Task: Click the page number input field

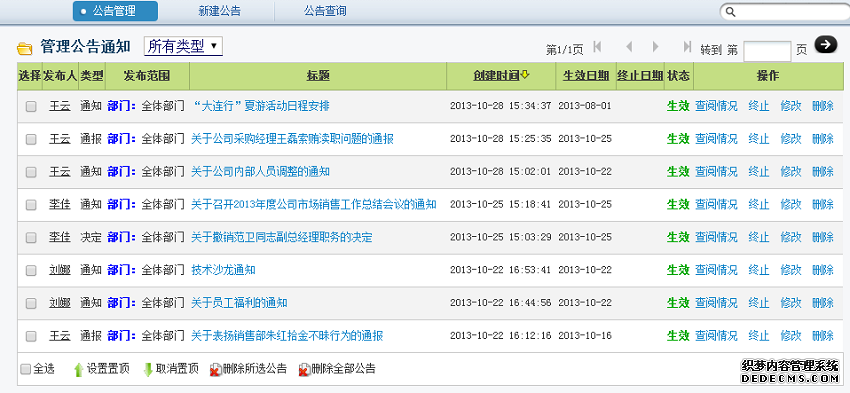Action: click(x=767, y=51)
